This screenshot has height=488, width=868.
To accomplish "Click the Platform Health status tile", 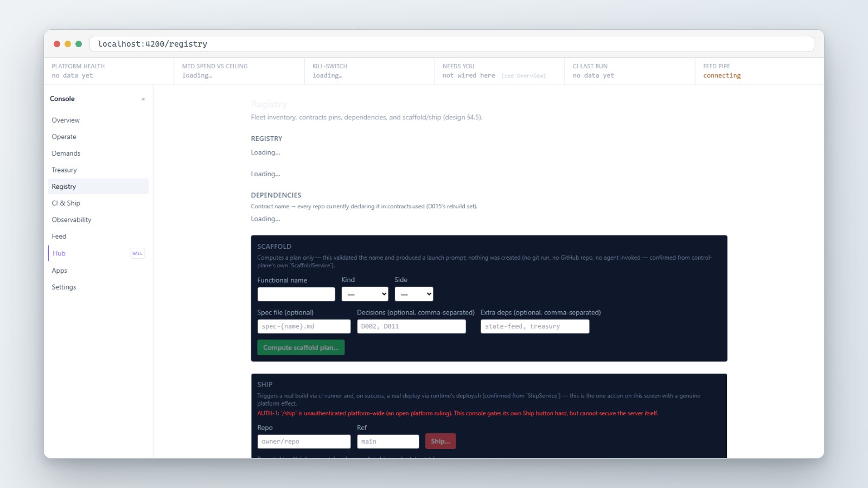I will (x=109, y=71).
